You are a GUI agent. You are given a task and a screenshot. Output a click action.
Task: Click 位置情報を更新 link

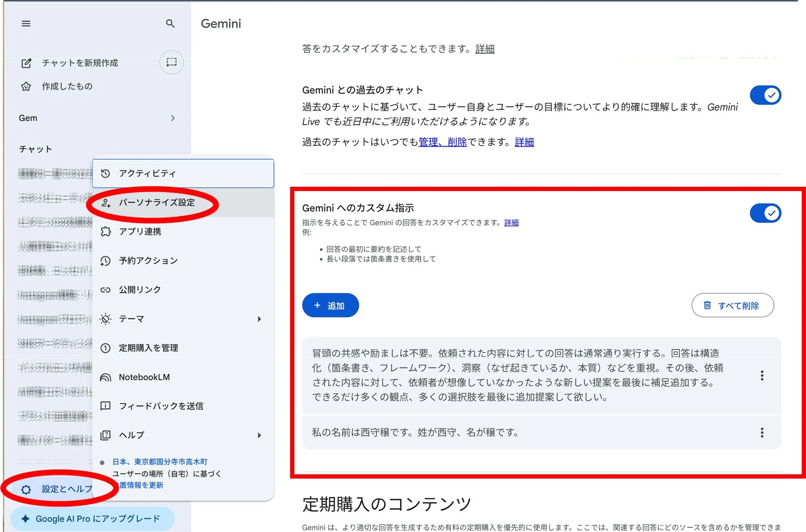point(141,485)
